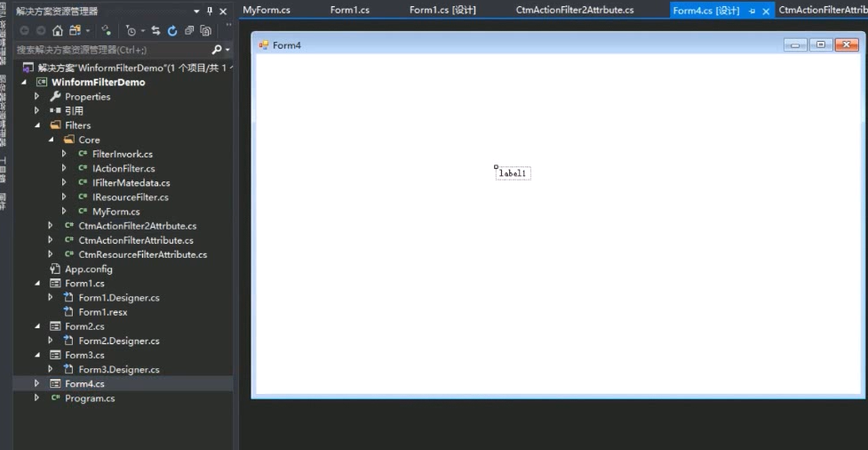Open the toolbar overflow options button
This screenshot has height=450, width=868.
click(228, 26)
